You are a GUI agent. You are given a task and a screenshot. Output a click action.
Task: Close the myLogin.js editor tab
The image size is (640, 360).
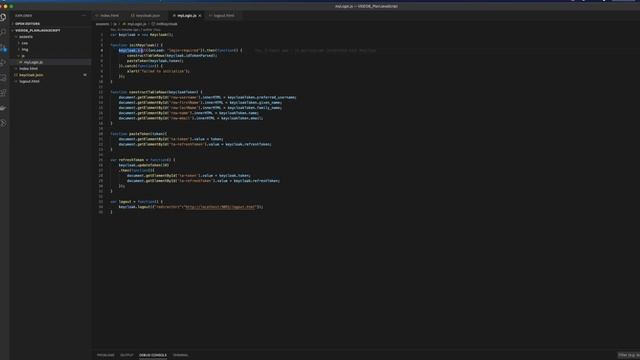click(200, 16)
